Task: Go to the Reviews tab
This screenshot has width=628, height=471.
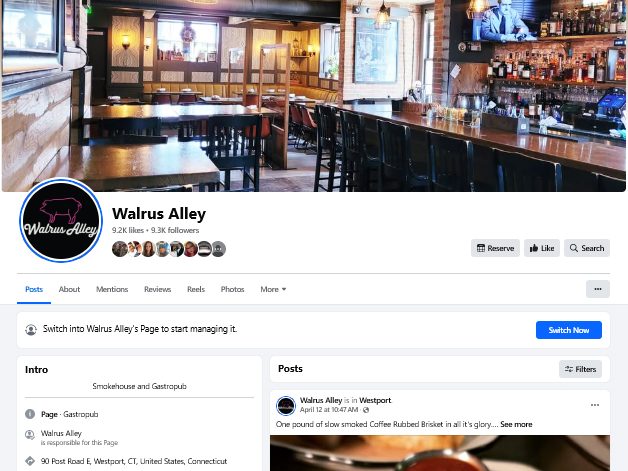Action: [x=157, y=289]
